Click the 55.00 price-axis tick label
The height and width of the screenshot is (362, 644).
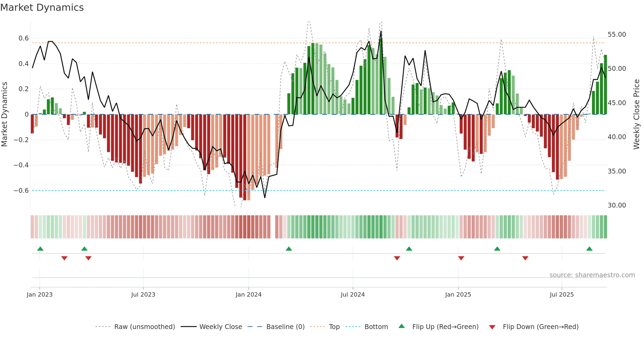coord(617,35)
